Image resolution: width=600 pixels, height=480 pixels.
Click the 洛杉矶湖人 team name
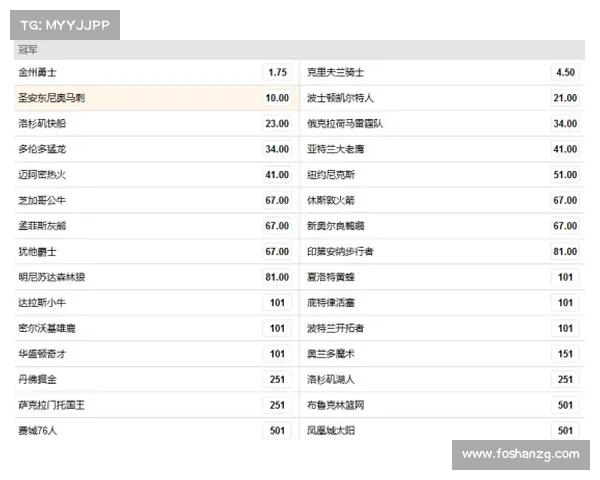331,380
